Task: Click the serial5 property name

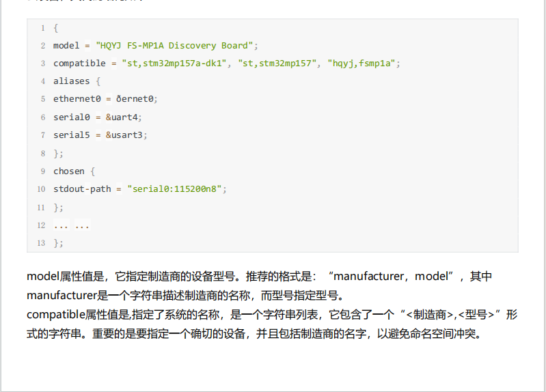Action: [71, 135]
